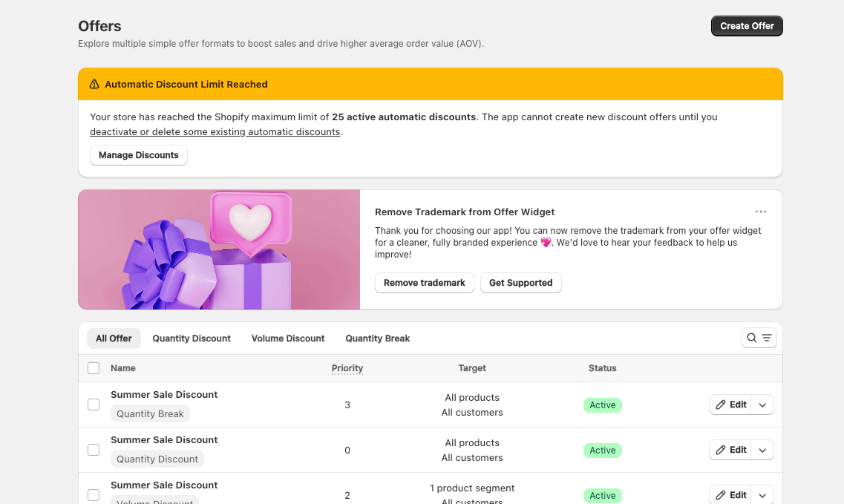Switch to the Quantity Discount tab

191,338
